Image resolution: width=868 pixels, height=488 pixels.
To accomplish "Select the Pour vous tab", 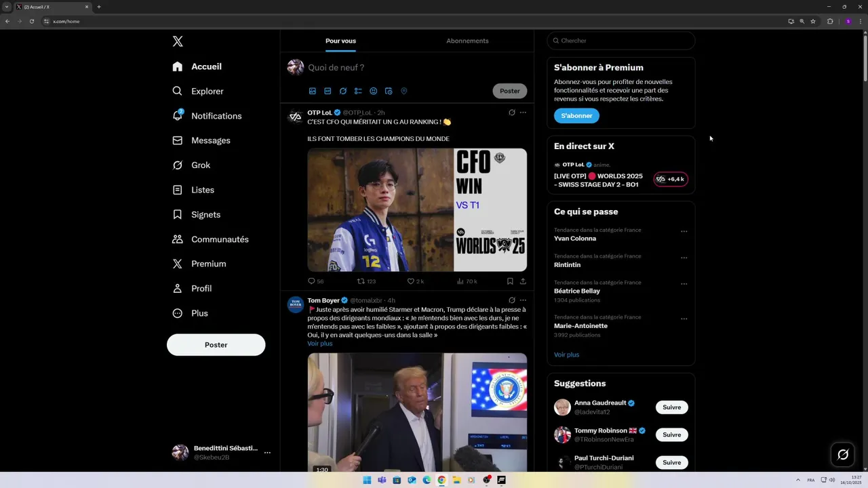I will click(340, 41).
